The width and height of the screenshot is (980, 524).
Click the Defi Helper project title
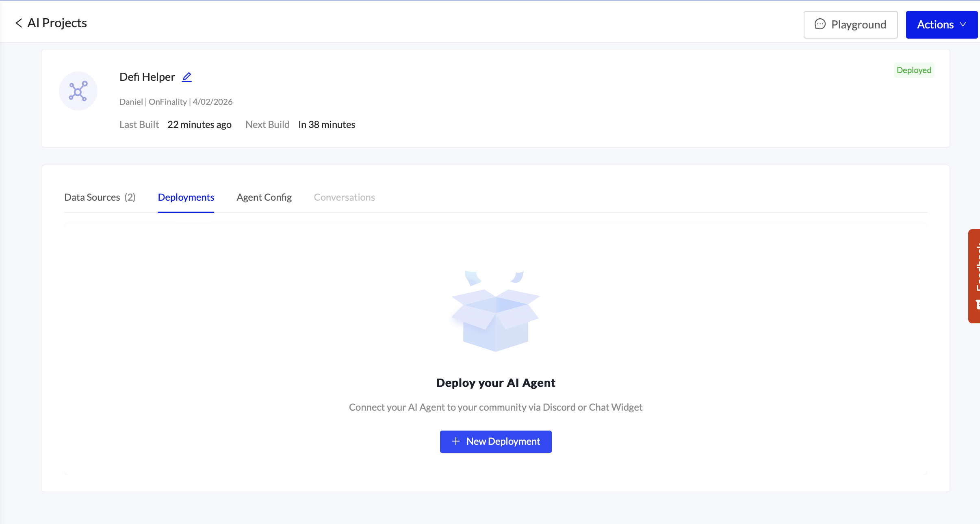147,77
